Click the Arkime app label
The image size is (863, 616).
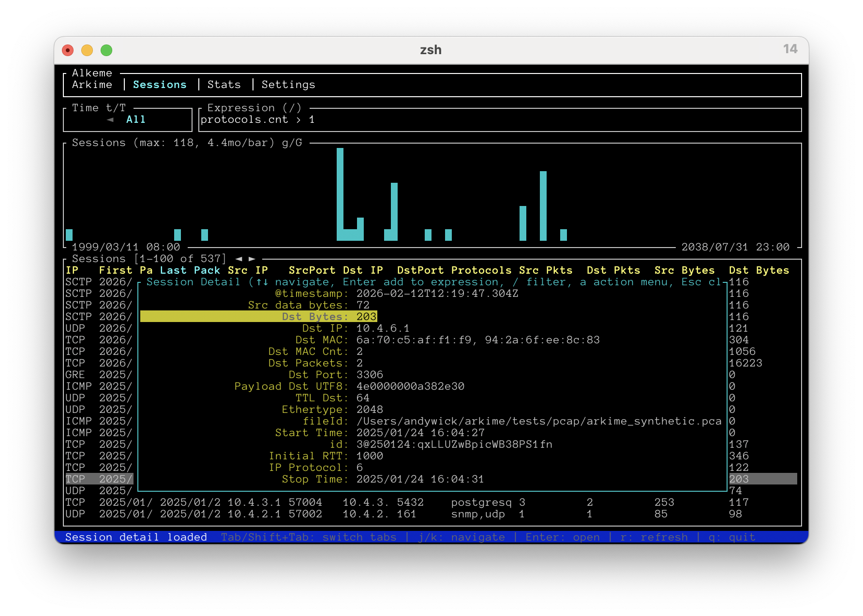(x=92, y=85)
